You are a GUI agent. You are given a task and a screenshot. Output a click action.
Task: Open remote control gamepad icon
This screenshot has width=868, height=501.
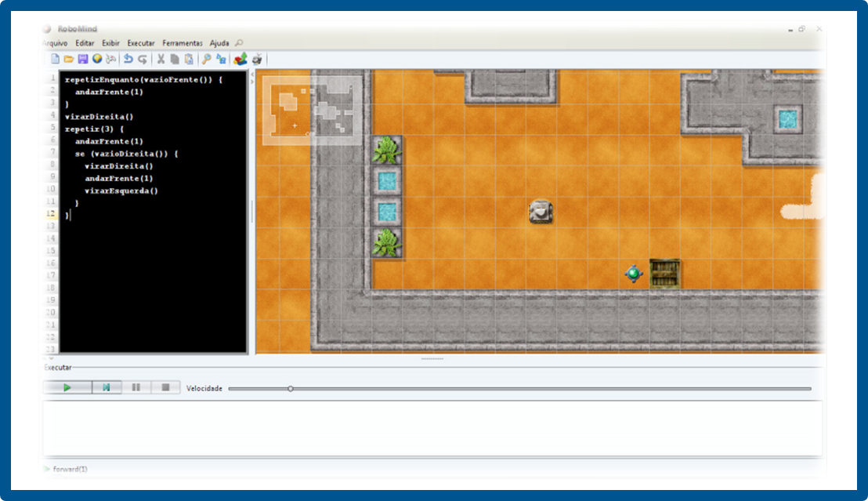tap(111, 59)
